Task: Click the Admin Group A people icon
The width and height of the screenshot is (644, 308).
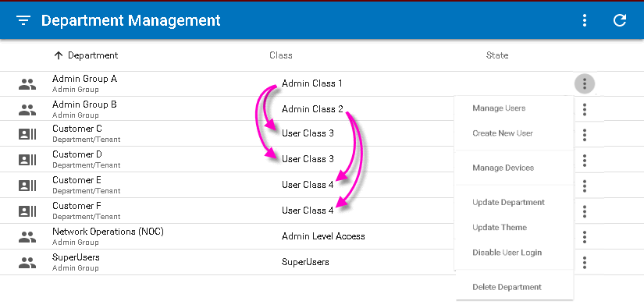Action: [x=27, y=84]
